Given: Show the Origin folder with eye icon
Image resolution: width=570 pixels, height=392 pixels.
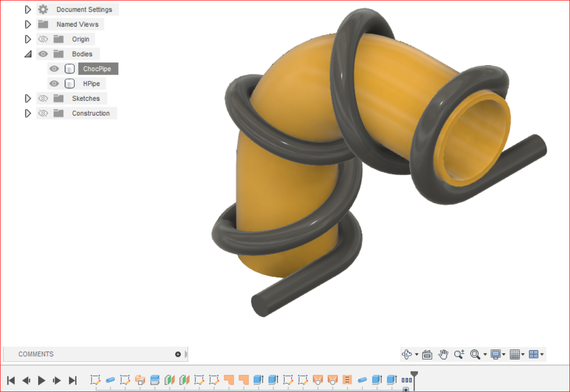Looking at the screenshot, I should click(43, 39).
